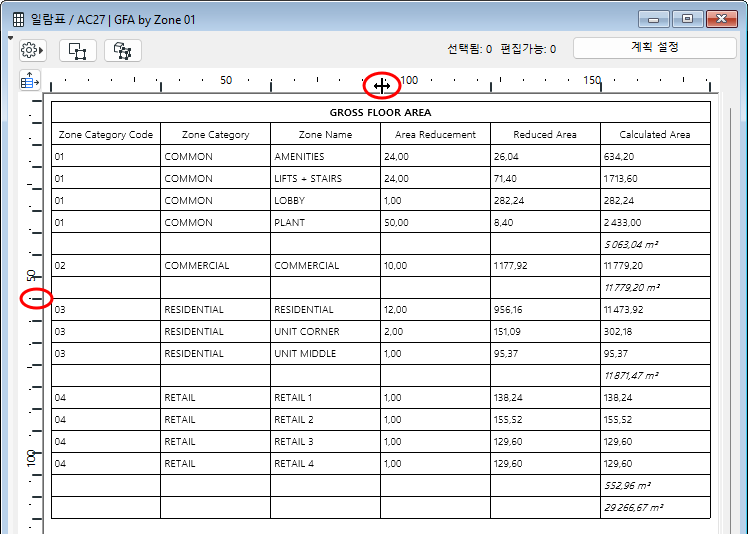Click the RETAIL 3 zone name cell
748x534 pixels.
(325, 441)
